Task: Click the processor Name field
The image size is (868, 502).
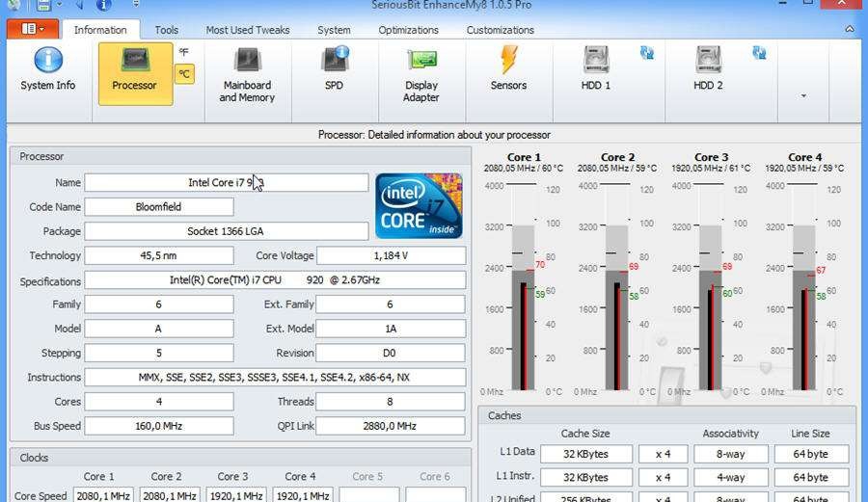Action: (x=227, y=182)
